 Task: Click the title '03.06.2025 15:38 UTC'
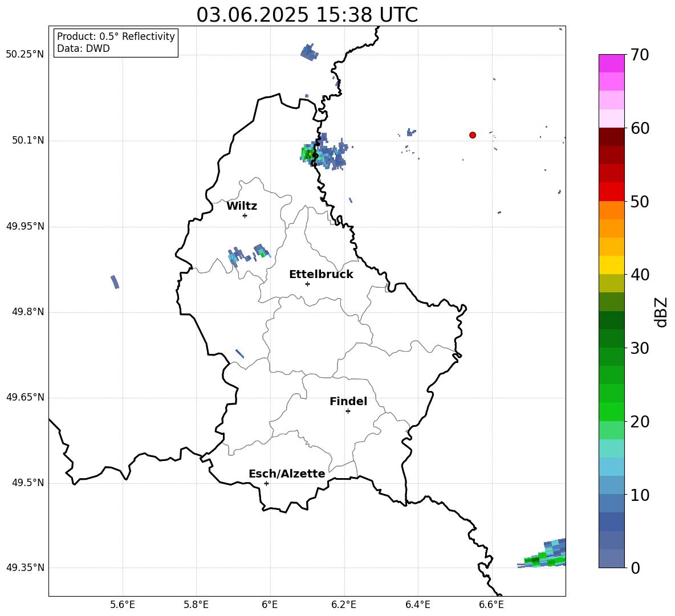click(x=307, y=15)
